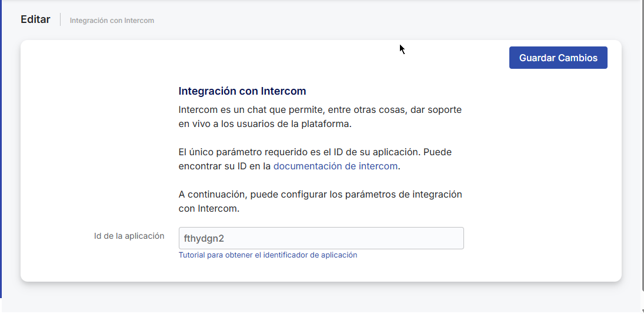Click the paragraph starting 'A continuación, puede configurar'

click(x=319, y=201)
